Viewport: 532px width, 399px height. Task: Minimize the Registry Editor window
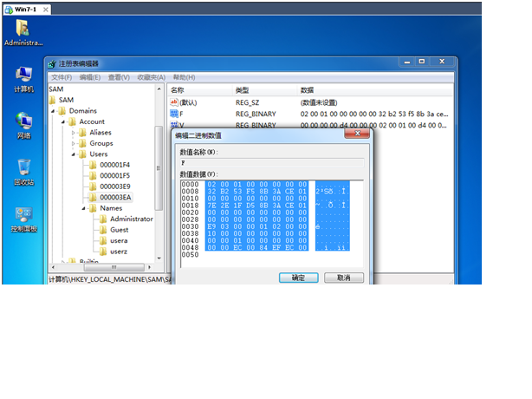coord(407,62)
